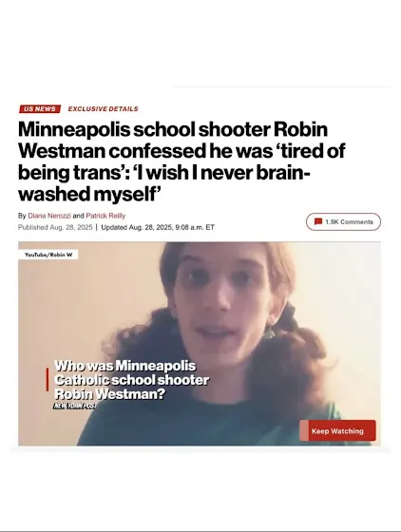Image resolution: width=401 pixels, height=532 pixels.
Task: Click the YouTube/Robin W photo credit label
Action: (x=48, y=255)
